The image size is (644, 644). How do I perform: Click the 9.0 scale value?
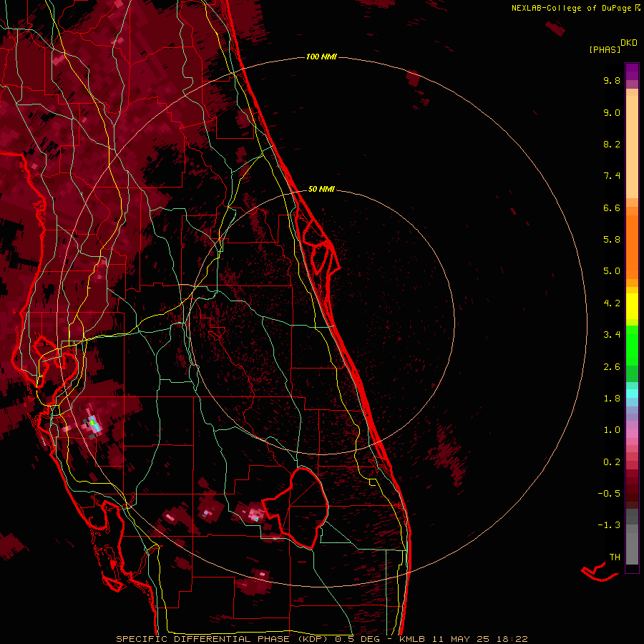(x=612, y=112)
